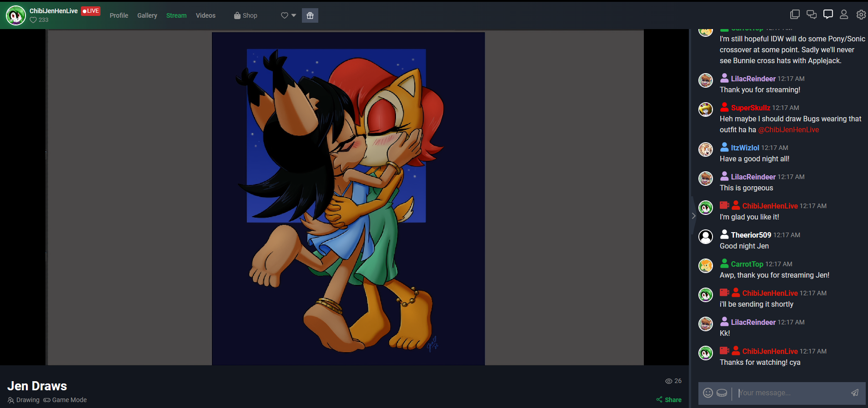Click Theerior509 username in chat
The image size is (868, 408).
click(751, 235)
